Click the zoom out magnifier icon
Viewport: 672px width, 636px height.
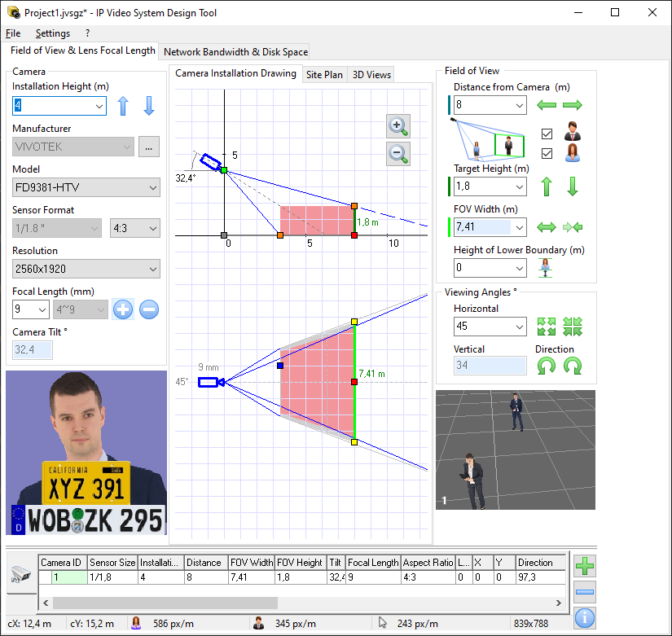click(398, 154)
